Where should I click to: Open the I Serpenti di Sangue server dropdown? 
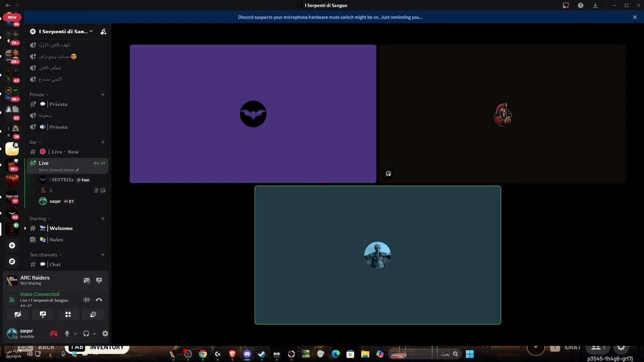pos(61,31)
